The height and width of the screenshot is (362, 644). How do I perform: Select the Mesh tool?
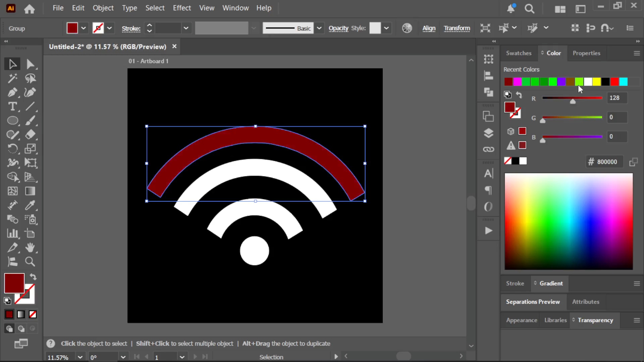[12, 191]
